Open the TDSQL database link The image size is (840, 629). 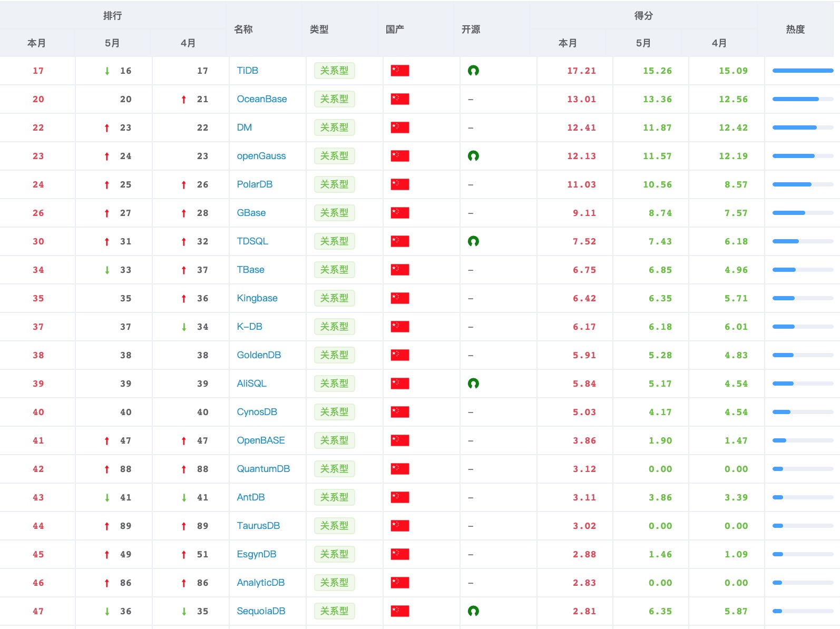click(x=252, y=241)
